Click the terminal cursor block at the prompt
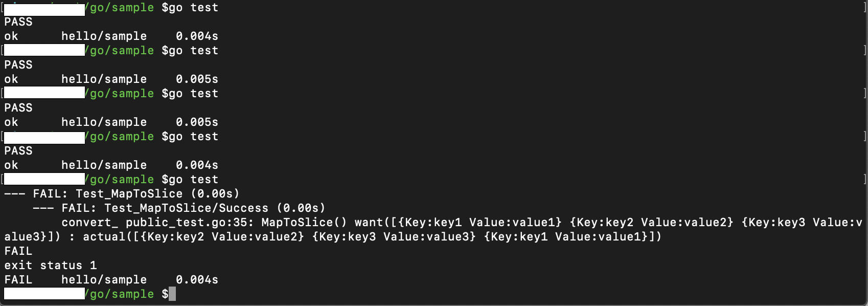The height and width of the screenshot is (306, 868). pyautogui.click(x=172, y=294)
